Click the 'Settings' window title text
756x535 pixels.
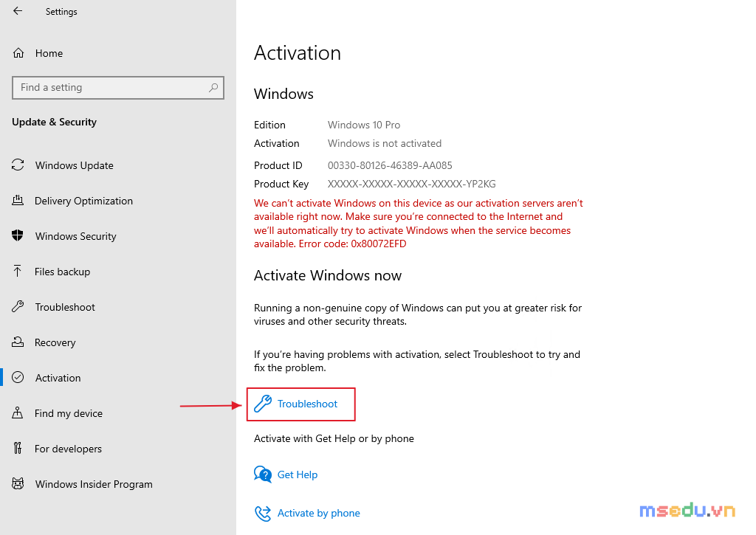tap(61, 12)
